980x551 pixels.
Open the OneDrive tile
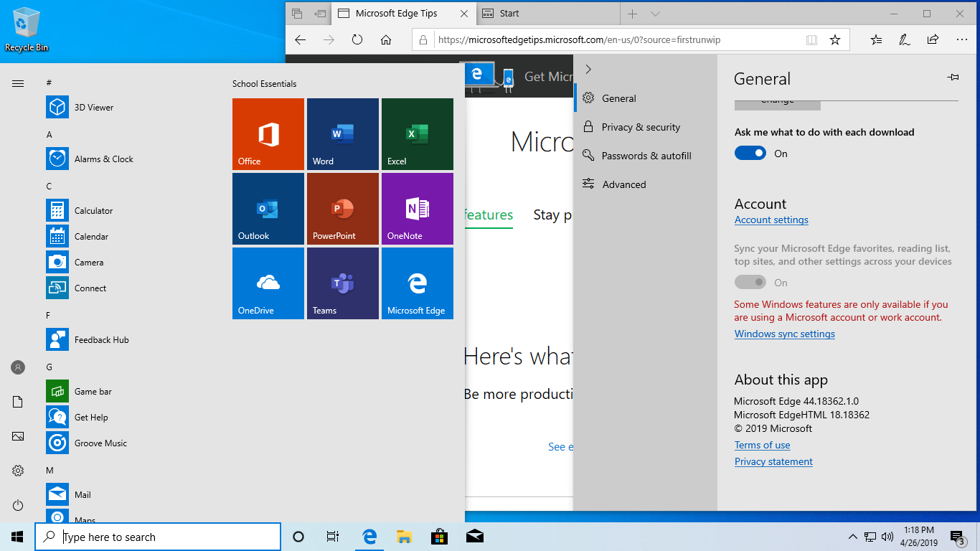pos(268,283)
